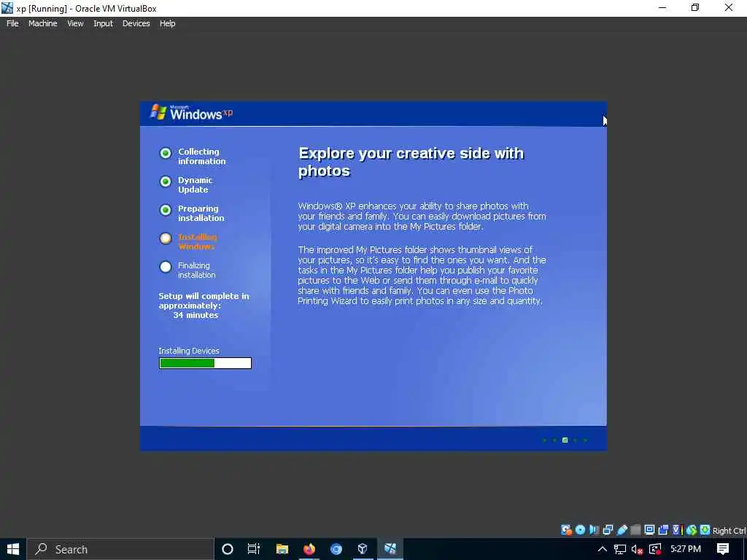
Task: Click the keyboard capture green arrow icon
Action: [x=705, y=530]
